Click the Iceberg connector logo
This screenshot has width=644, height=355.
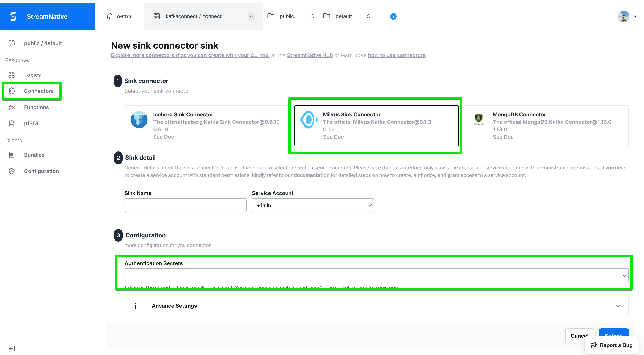(x=139, y=120)
